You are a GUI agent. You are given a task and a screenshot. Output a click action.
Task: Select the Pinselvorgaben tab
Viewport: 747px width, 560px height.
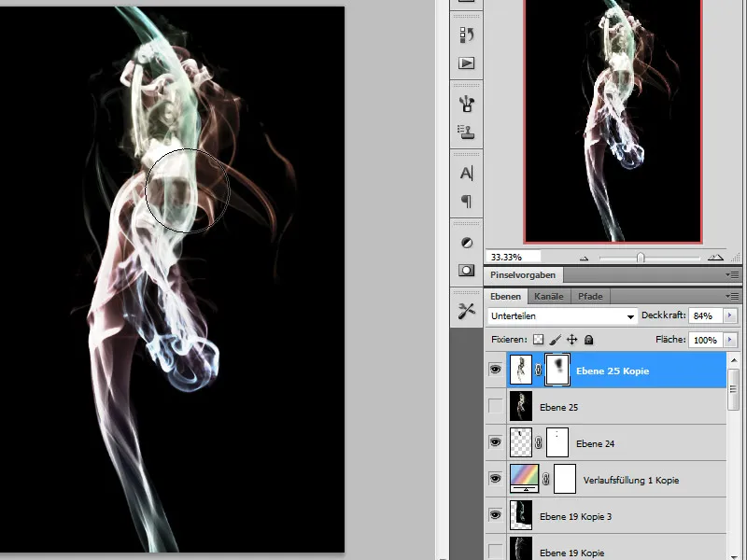click(x=523, y=274)
